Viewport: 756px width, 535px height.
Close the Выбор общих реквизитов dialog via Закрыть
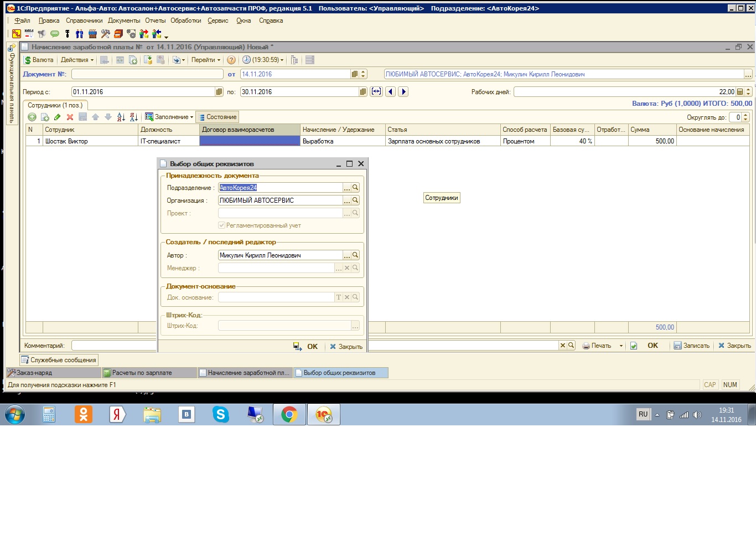[x=346, y=347]
